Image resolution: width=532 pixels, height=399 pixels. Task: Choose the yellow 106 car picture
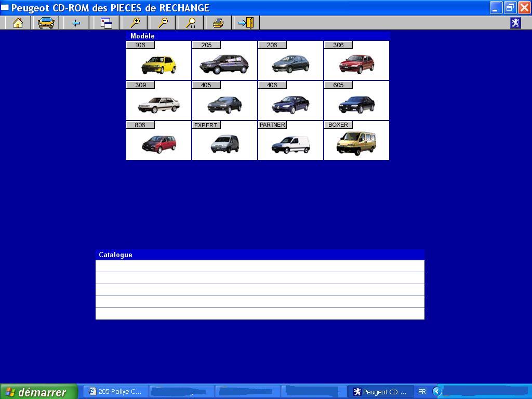click(159, 64)
